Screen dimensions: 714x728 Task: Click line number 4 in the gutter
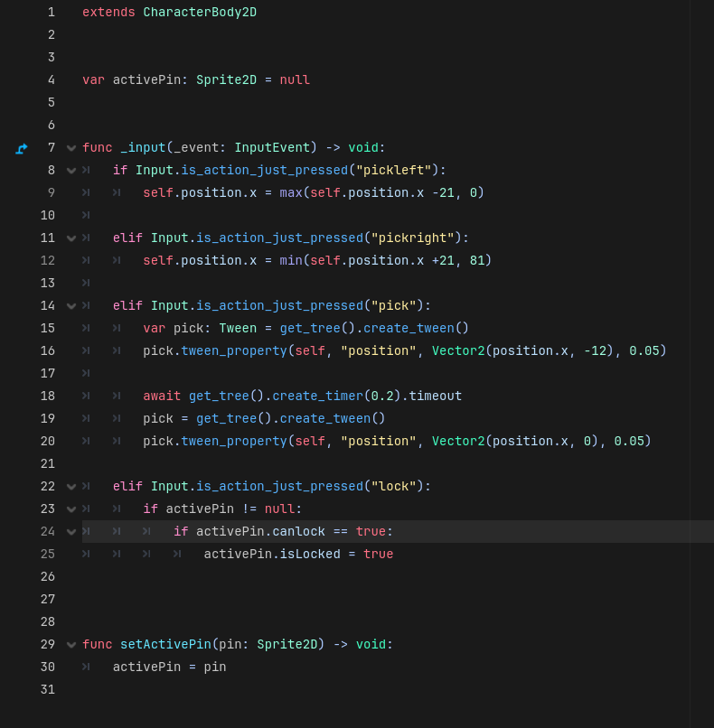[51, 80]
